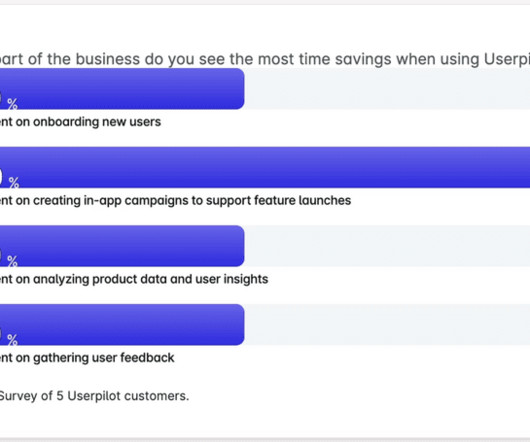
Task: Click the 'Survey of 5 Userpilot customers' footnote
Action: (x=94, y=396)
